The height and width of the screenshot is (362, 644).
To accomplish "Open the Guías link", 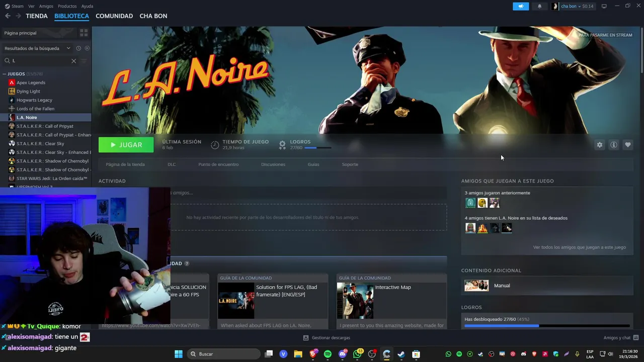I will tap(313, 164).
